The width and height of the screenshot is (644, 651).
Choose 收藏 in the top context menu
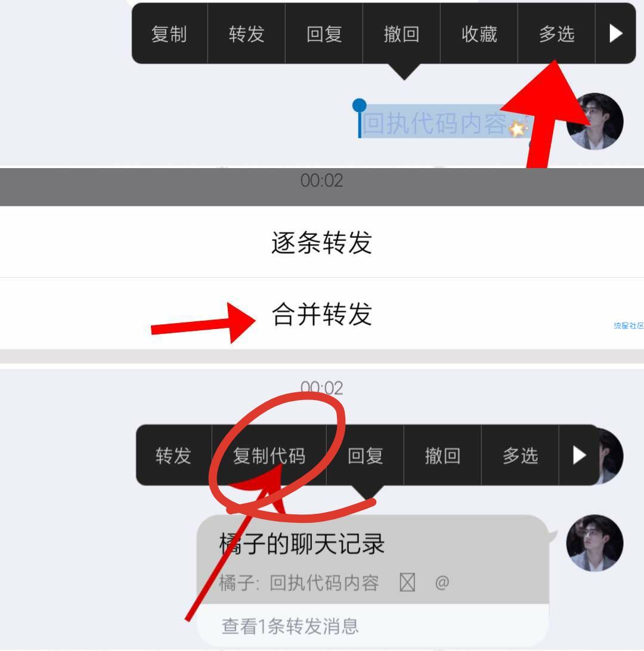479,33
